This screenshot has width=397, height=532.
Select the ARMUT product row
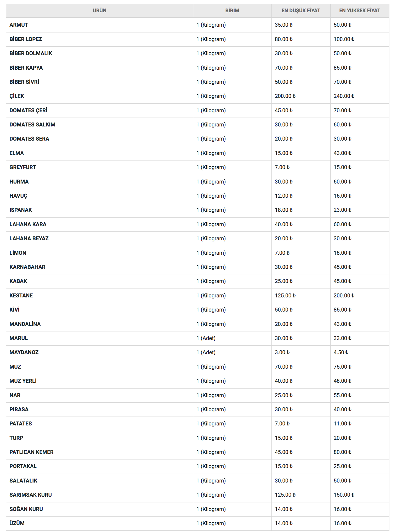(19, 25)
